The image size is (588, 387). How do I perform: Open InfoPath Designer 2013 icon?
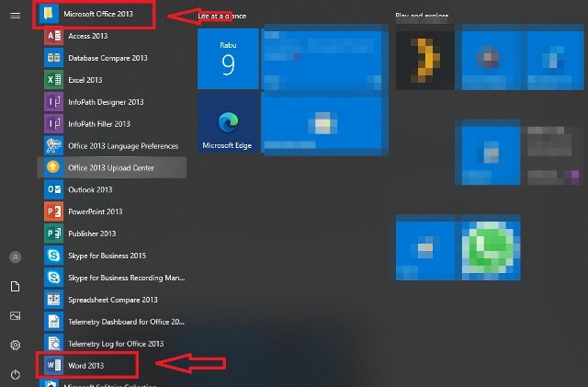pos(53,102)
